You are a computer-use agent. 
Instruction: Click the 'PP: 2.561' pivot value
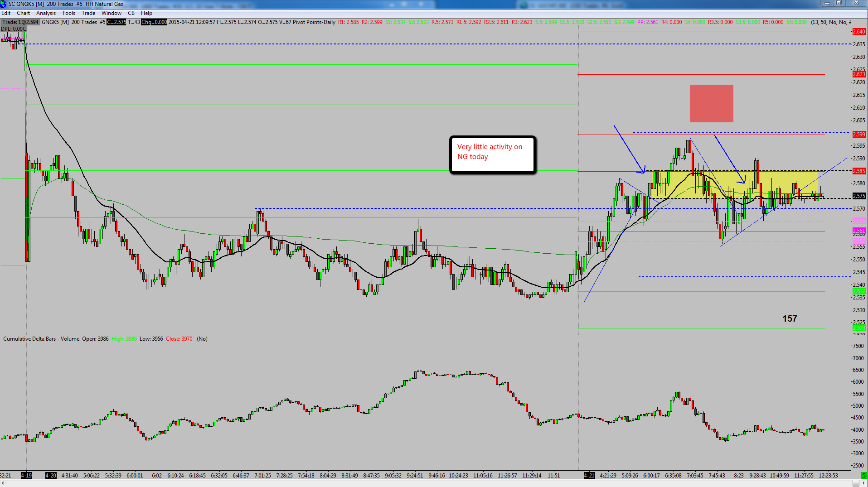click(x=648, y=22)
